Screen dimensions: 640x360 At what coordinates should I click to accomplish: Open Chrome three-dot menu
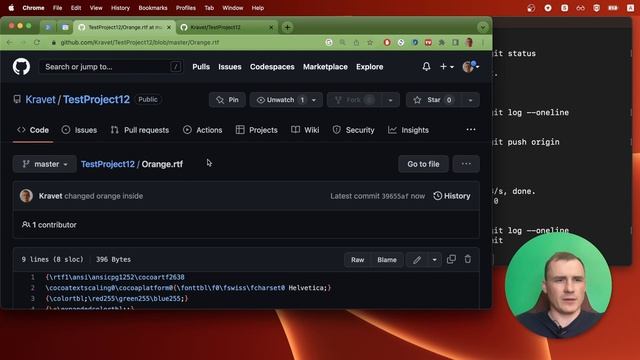pos(483,42)
